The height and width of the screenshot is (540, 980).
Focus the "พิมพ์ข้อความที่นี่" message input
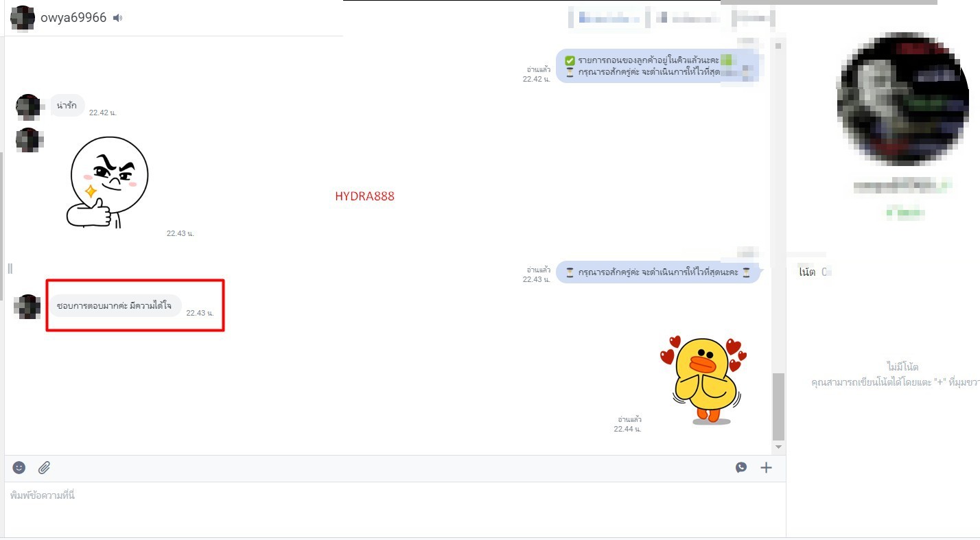391,495
